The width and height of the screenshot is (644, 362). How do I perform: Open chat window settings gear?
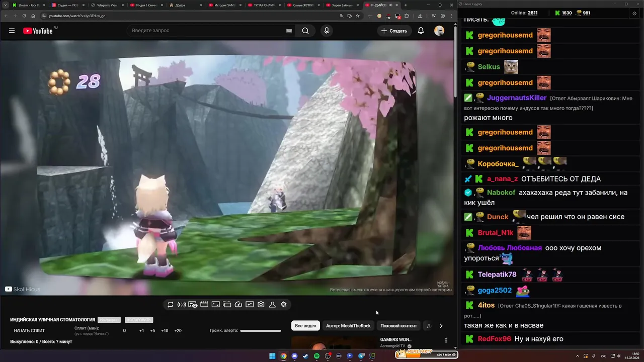634,13
